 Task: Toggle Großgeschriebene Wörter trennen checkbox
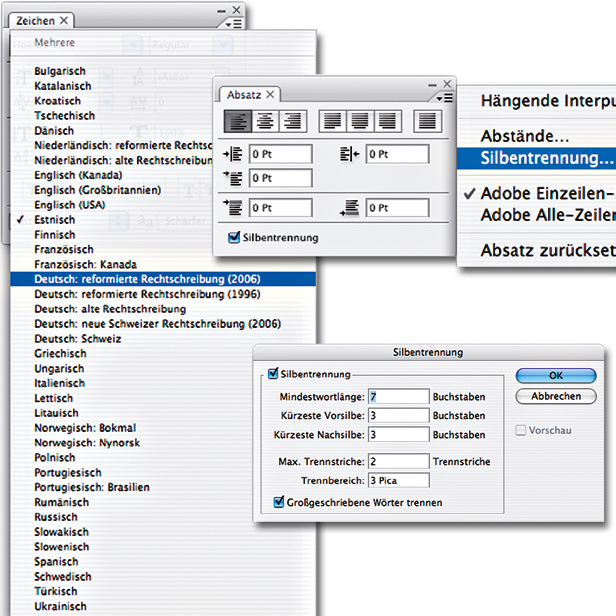point(279,502)
